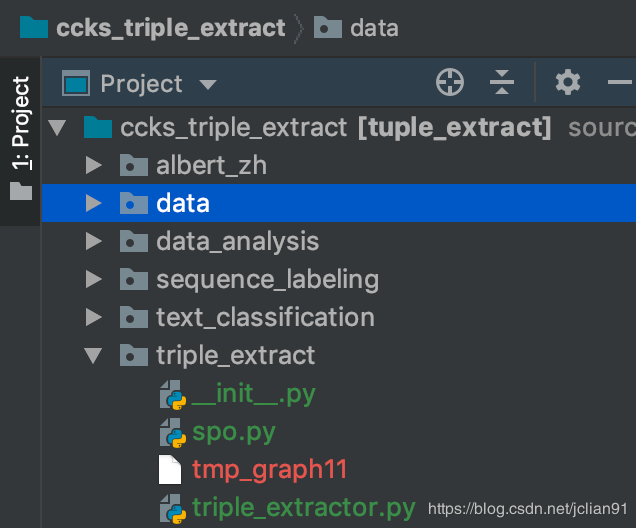
Task: Expand the selected data folder
Action: click(94, 203)
